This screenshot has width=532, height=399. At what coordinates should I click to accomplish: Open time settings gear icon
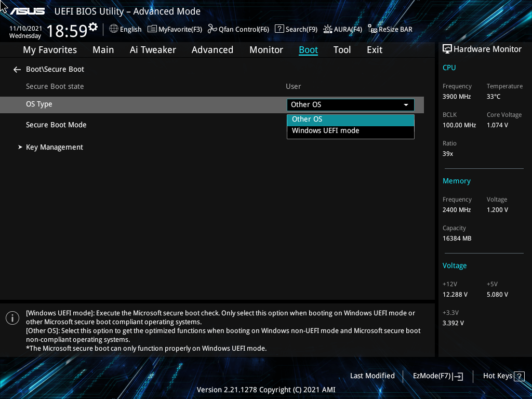coord(93,26)
